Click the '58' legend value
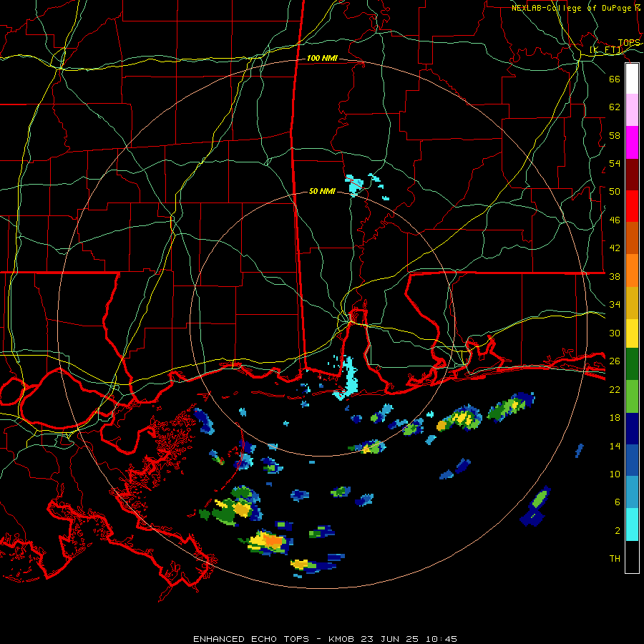This screenshot has height=644, width=644. pyautogui.click(x=615, y=135)
